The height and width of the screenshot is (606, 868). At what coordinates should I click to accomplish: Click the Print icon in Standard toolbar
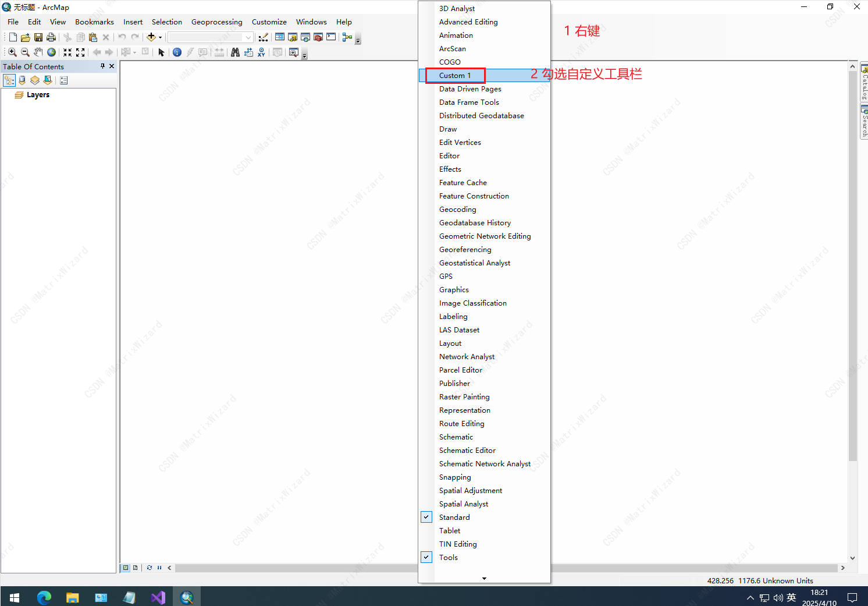[51, 37]
